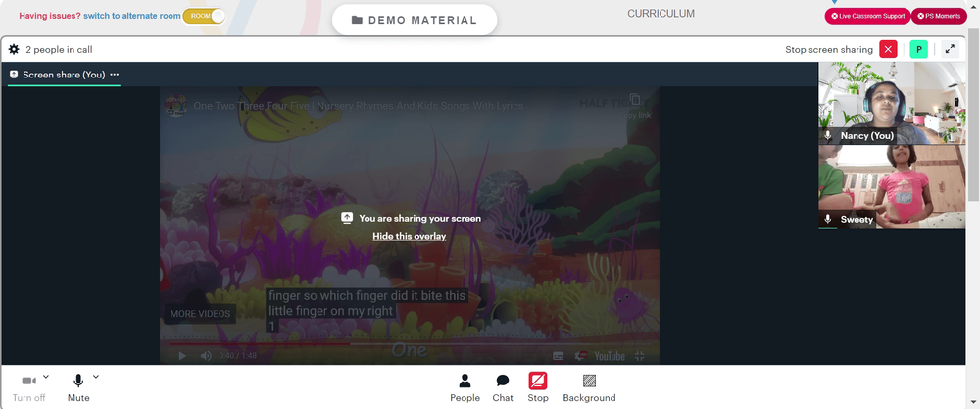The image size is (980, 409).
Task: Open the DEMO MATERIAL folder button
Action: tap(415, 20)
